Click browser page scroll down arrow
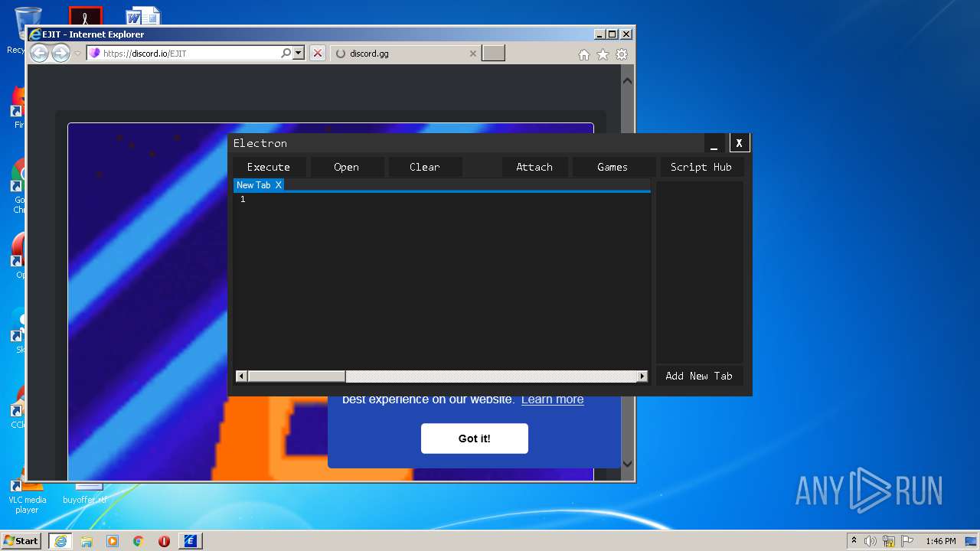Image resolution: width=980 pixels, height=551 pixels. [x=627, y=463]
